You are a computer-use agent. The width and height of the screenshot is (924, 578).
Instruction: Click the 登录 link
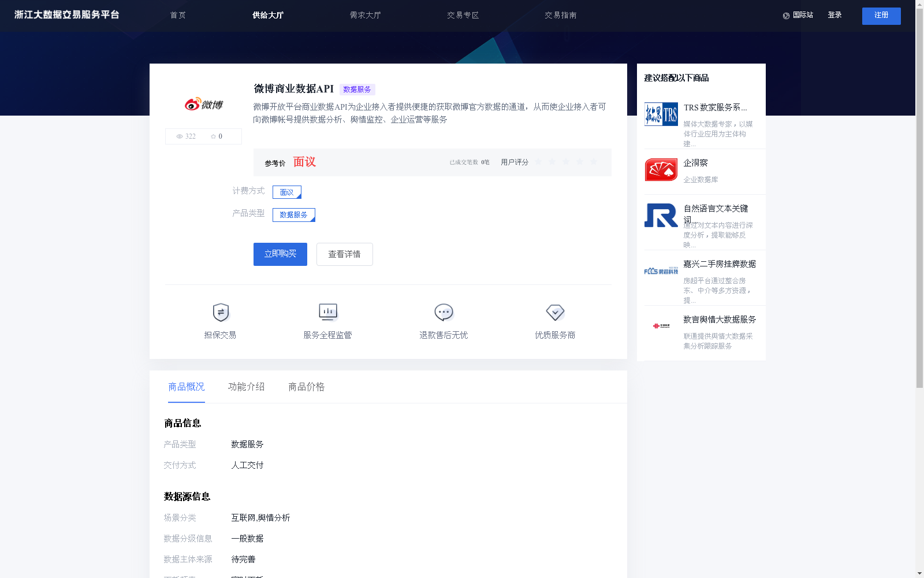(x=835, y=15)
